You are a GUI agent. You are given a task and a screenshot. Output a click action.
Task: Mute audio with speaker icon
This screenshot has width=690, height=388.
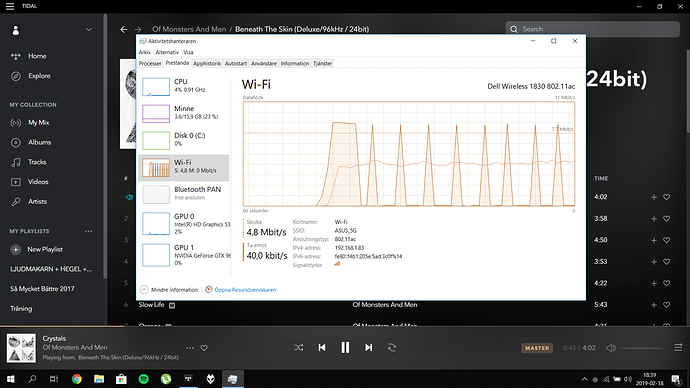click(611, 348)
